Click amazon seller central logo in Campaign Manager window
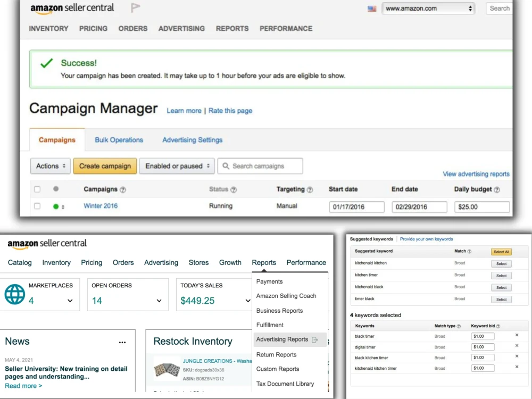The width and height of the screenshot is (532, 399). tap(72, 9)
